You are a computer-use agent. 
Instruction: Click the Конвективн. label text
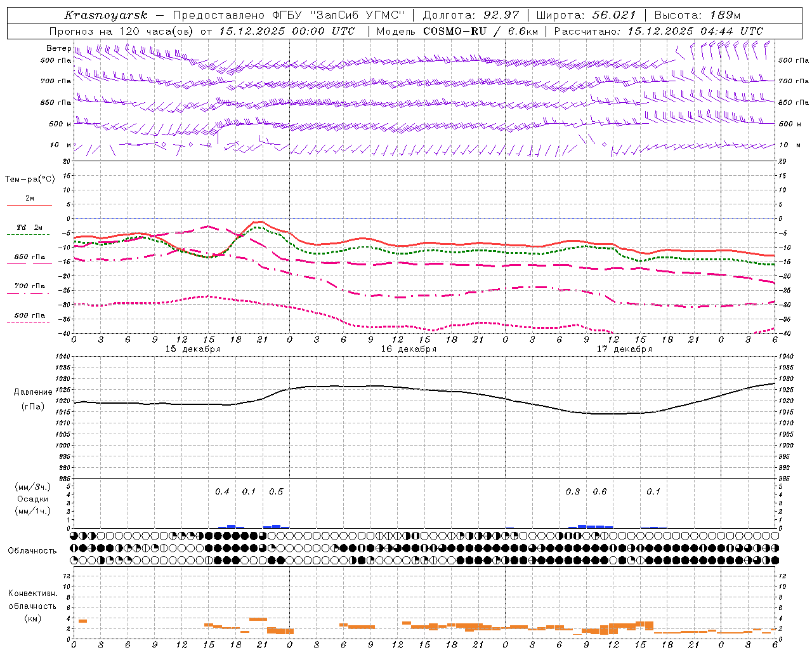coord(33,594)
